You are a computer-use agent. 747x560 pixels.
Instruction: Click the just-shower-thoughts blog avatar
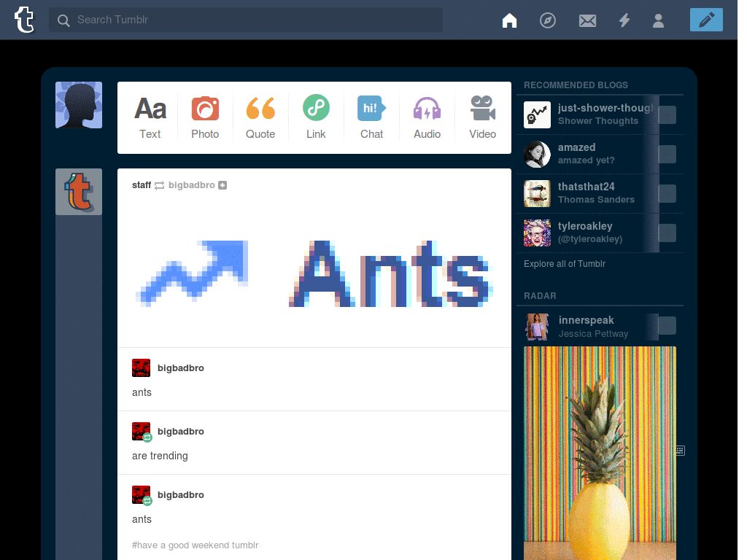pyautogui.click(x=537, y=114)
